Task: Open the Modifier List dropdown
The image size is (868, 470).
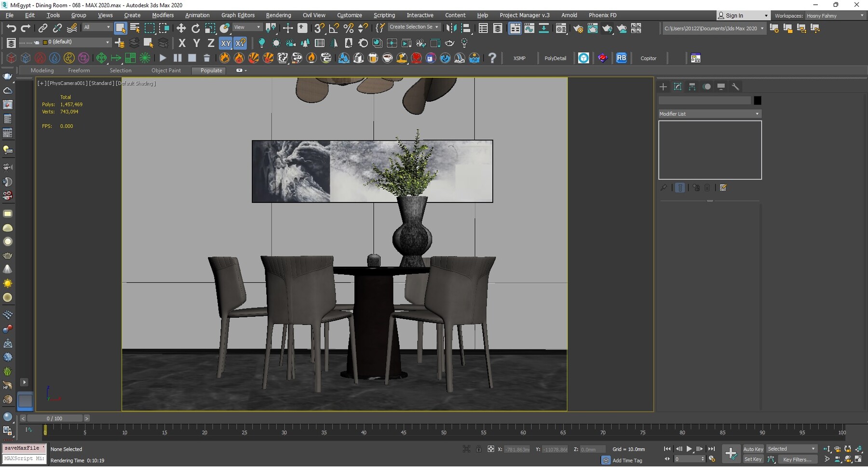Action: (x=709, y=113)
